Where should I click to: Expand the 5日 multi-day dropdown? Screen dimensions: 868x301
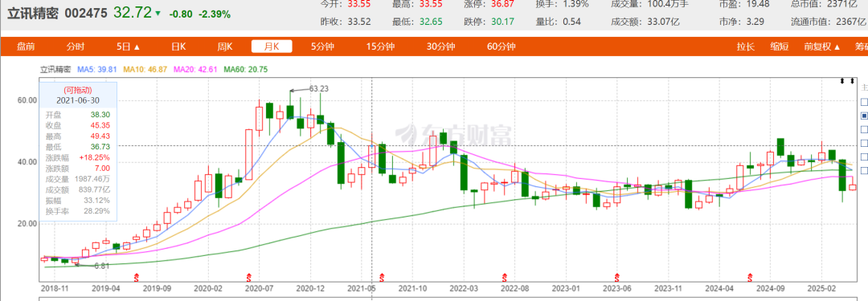129,47
